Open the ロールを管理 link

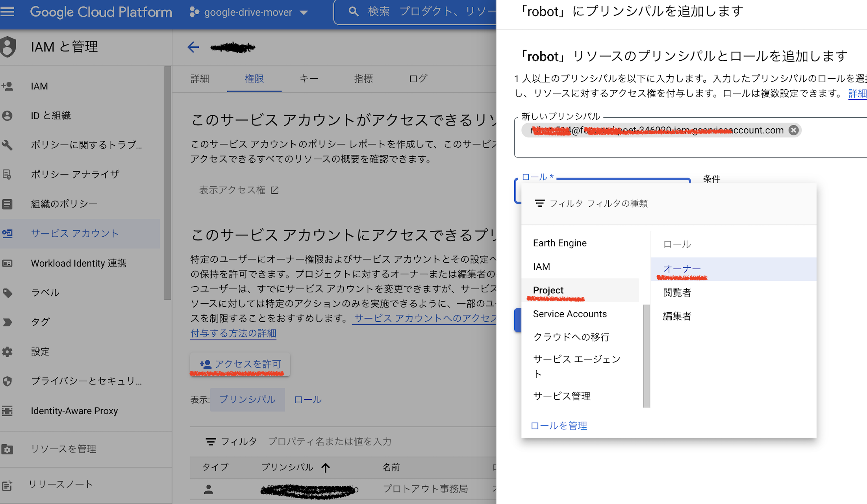[x=558, y=425]
